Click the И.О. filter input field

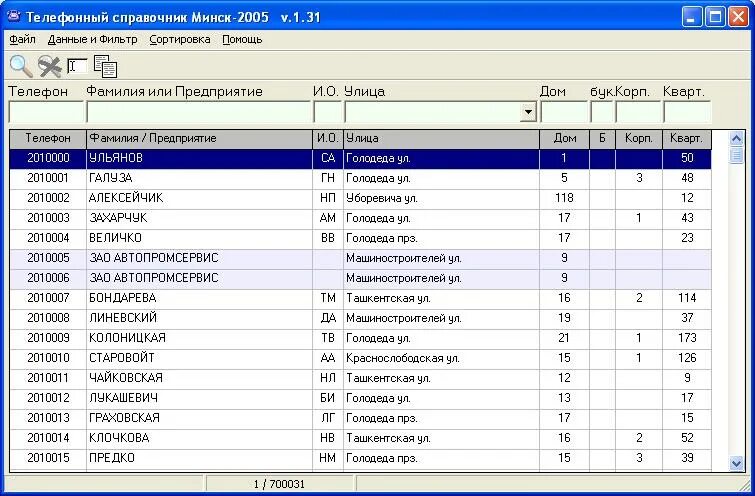coord(327,112)
